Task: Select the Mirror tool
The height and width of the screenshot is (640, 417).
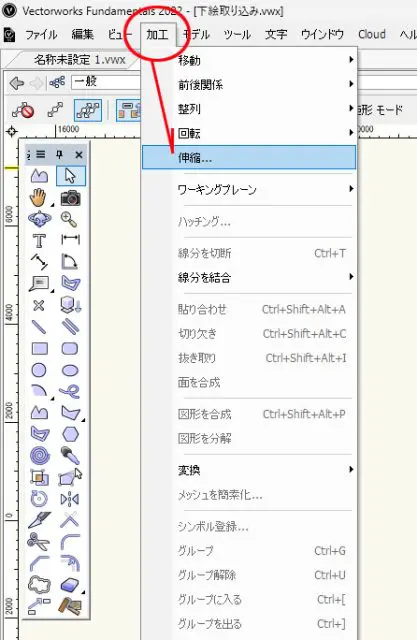Action: (70, 499)
